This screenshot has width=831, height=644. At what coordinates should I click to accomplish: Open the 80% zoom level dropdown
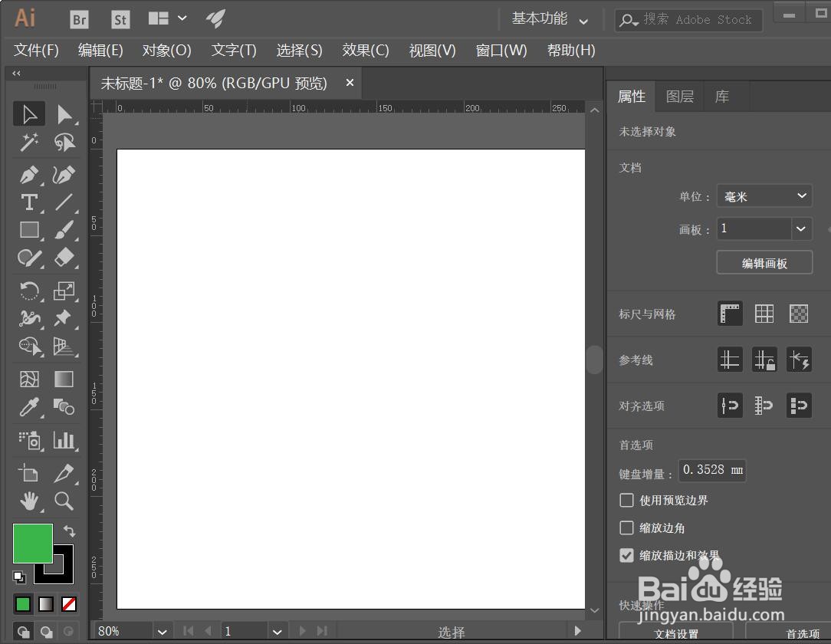[163, 632]
